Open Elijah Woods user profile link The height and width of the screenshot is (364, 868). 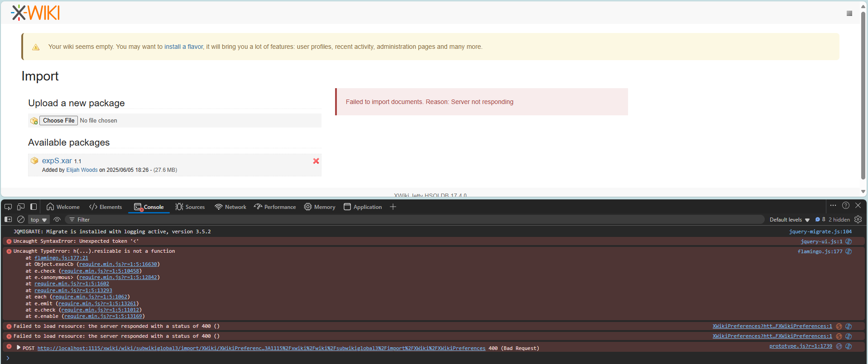tap(82, 170)
